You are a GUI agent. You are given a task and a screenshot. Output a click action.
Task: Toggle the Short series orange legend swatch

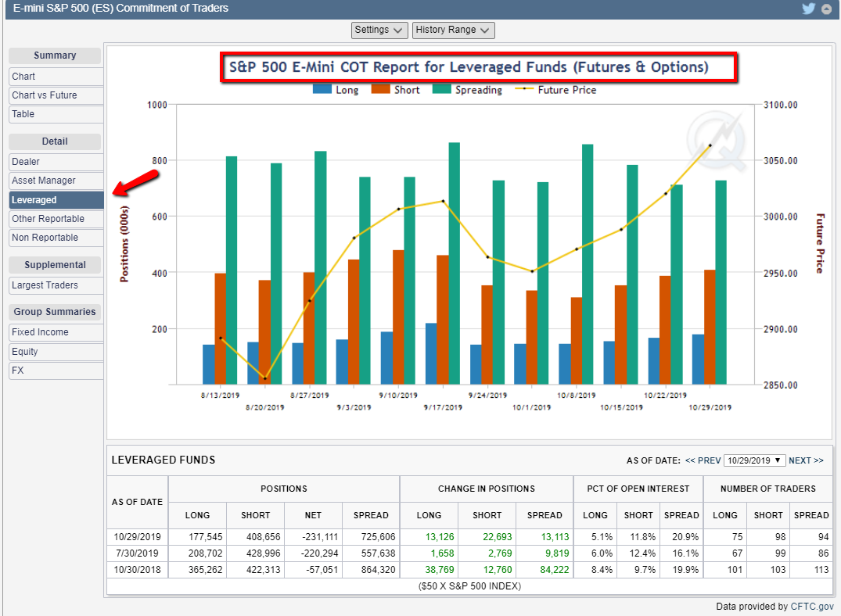380,90
